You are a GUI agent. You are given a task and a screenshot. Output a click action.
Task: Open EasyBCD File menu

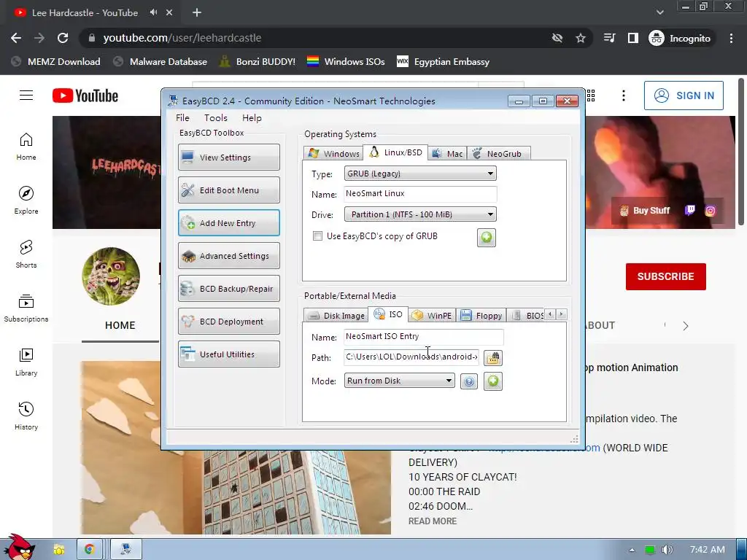point(182,117)
